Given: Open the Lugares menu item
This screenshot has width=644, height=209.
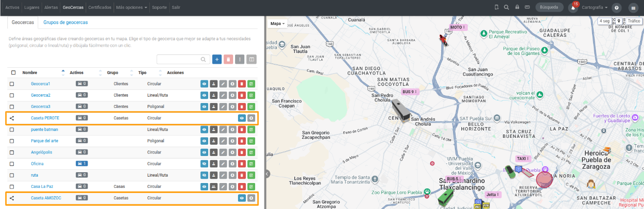Looking at the screenshot, I should (x=33, y=8).
